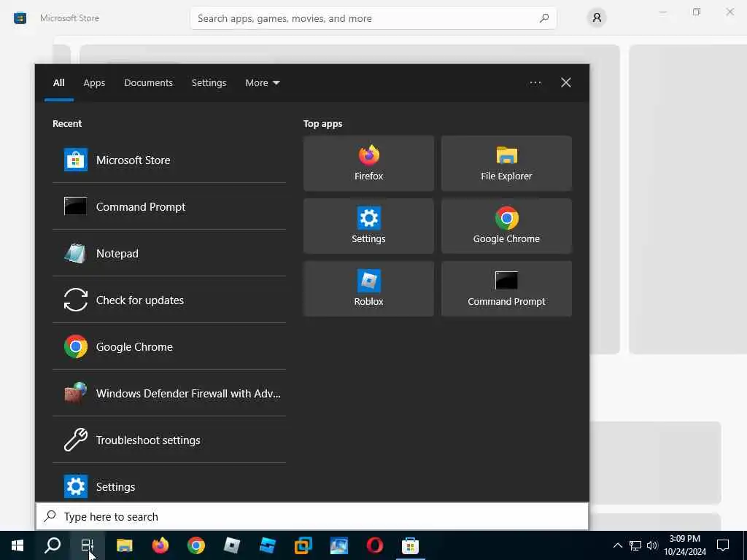Click the Microsoft Store search box
This screenshot has width=747, height=560.
pyautogui.click(x=373, y=18)
